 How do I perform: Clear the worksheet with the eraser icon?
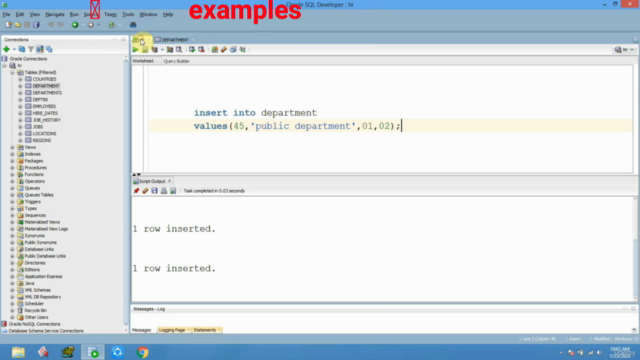[224, 50]
